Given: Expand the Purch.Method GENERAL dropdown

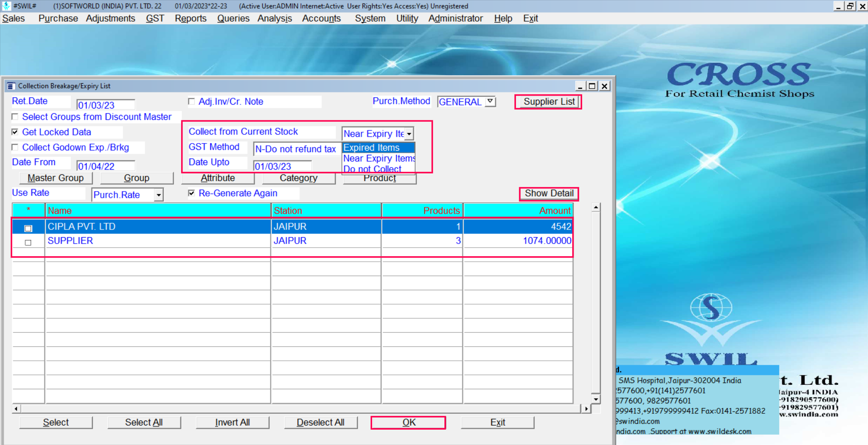Looking at the screenshot, I should tap(490, 101).
